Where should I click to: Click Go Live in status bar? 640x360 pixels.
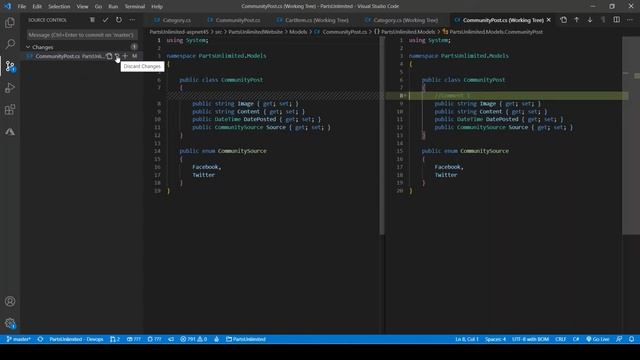pos(598,339)
